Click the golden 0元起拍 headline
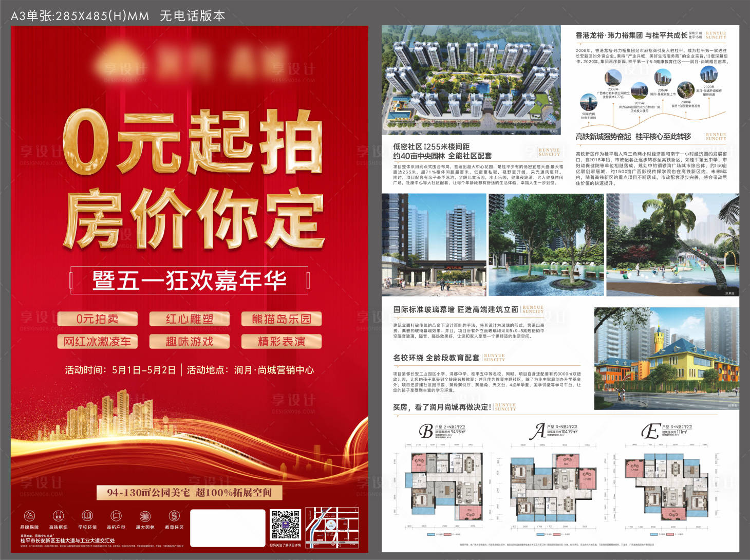The height and width of the screenshot is (560, 750). point(193,142)
